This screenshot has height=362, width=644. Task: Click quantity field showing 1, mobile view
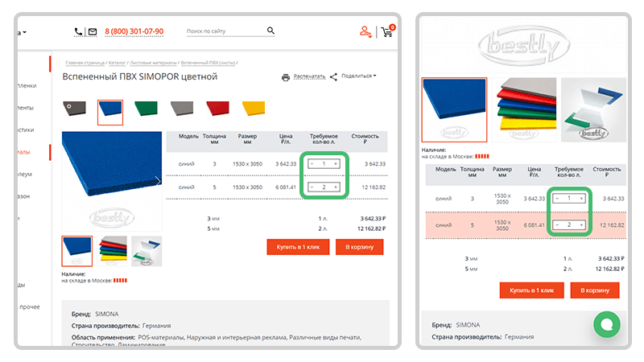coord(569,198)
